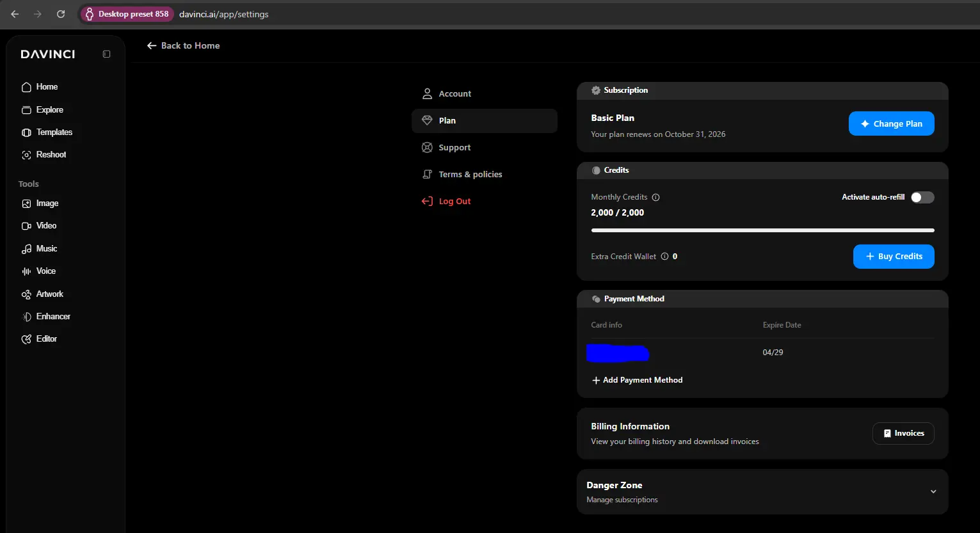Open the Enhancer tool icon
This screenshot has height=533, width=980.
(x=26, y=317)
